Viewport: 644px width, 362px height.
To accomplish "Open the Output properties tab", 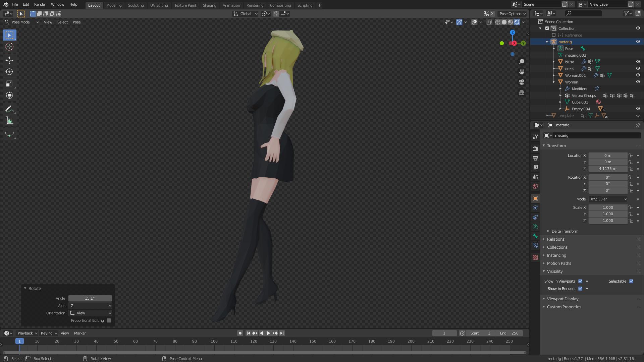I will point(535,158).
